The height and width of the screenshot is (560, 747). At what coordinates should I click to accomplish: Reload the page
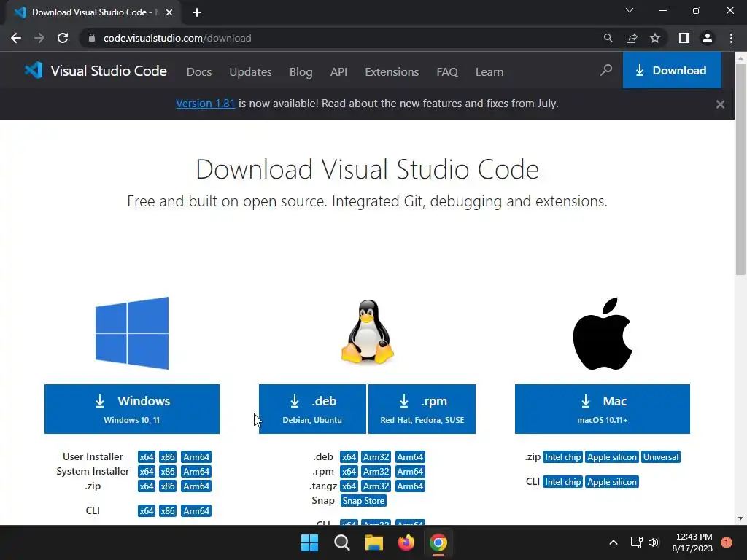tap(63, 38)
